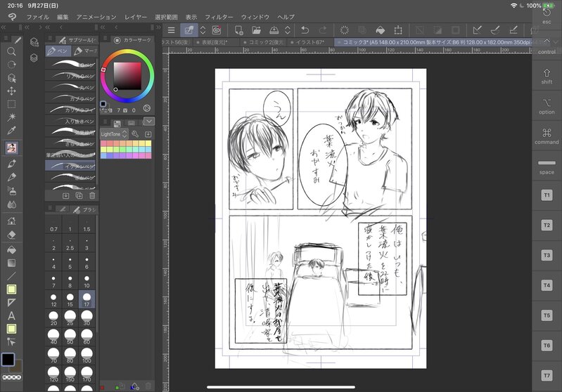
Task: Select the Move layer tool
Action: tap(11, 91)
